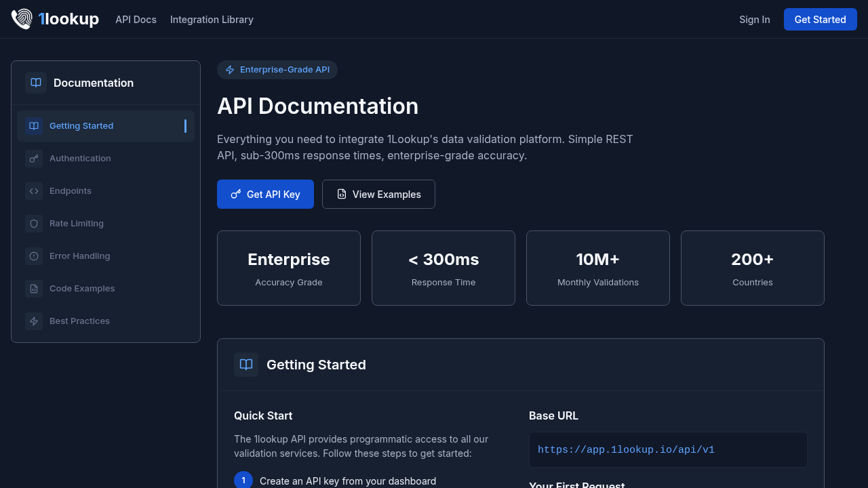Click the shield icon next to Rate Limiting
The width and height of the screenshot is (868, 488).
click(34, 224)
